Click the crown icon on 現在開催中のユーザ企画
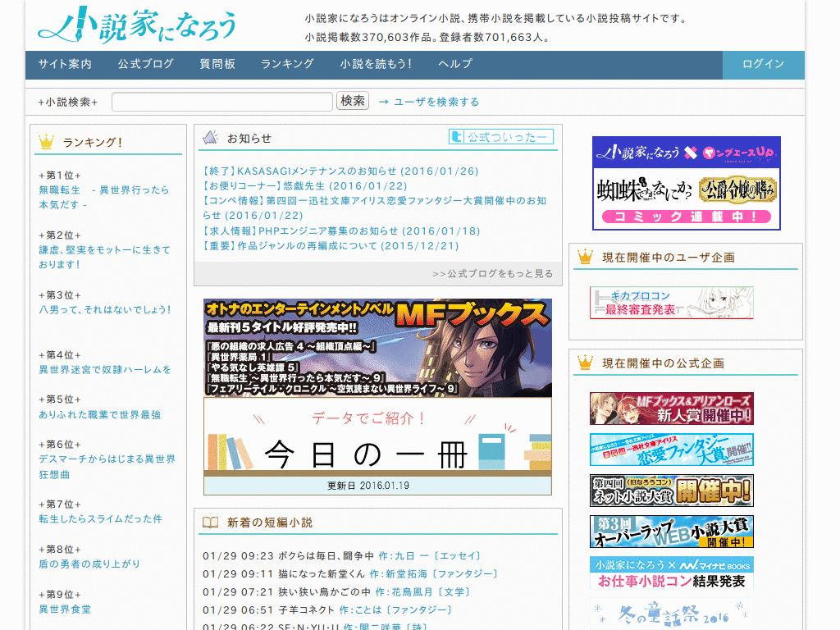 [x=585, y=256]
